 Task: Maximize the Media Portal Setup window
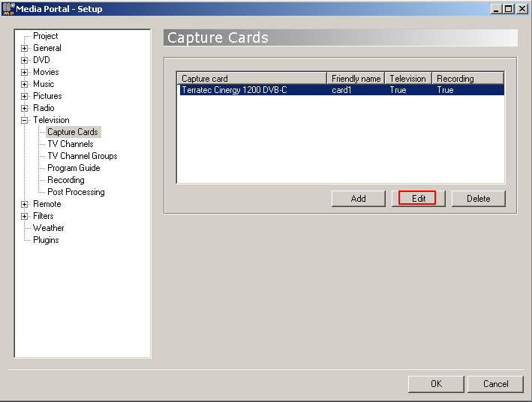point(509,9)
